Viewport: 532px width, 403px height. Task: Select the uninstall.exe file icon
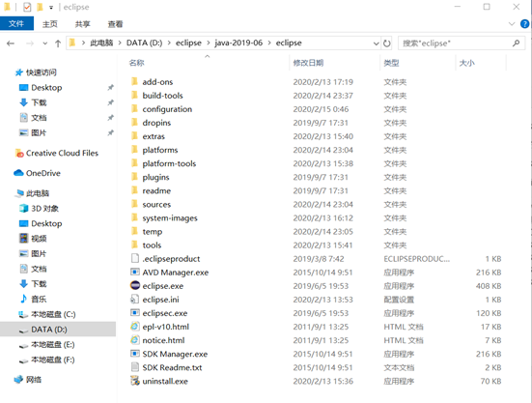135,381
